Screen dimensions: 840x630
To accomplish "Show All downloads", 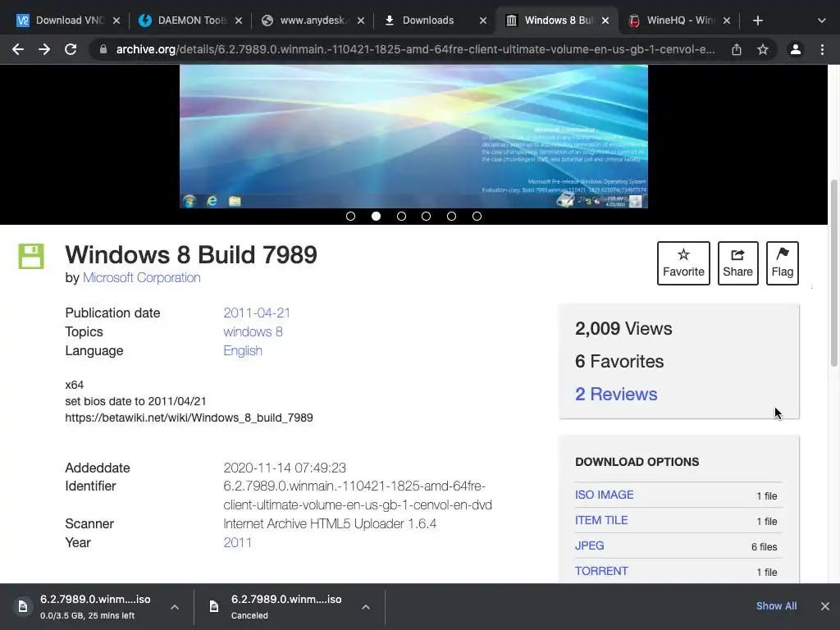I will coord(776,606).
